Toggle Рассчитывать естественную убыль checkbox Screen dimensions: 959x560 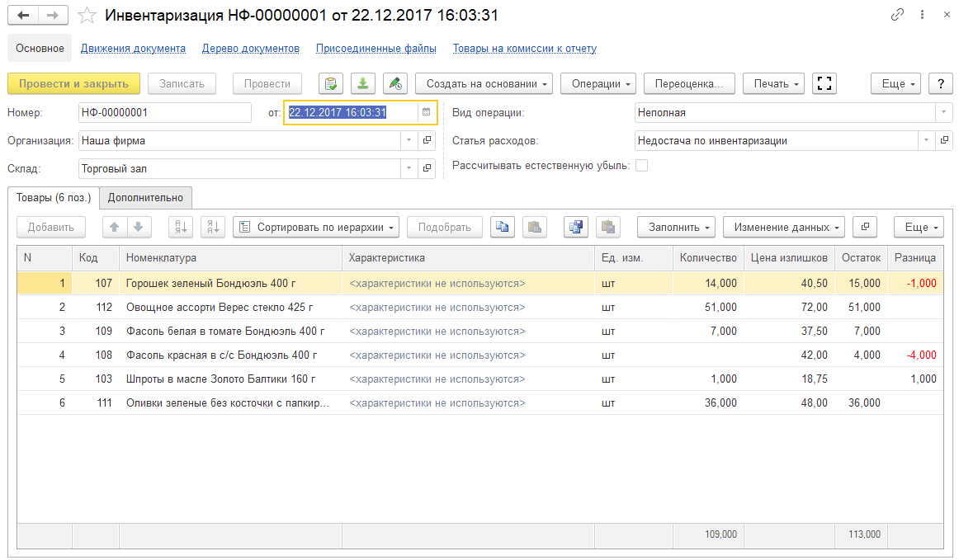641,165
